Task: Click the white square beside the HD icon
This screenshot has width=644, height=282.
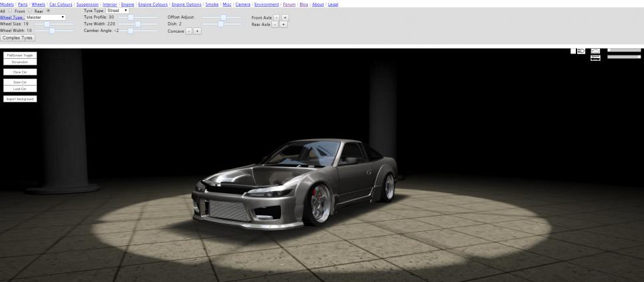Action: tap(573, 51)
